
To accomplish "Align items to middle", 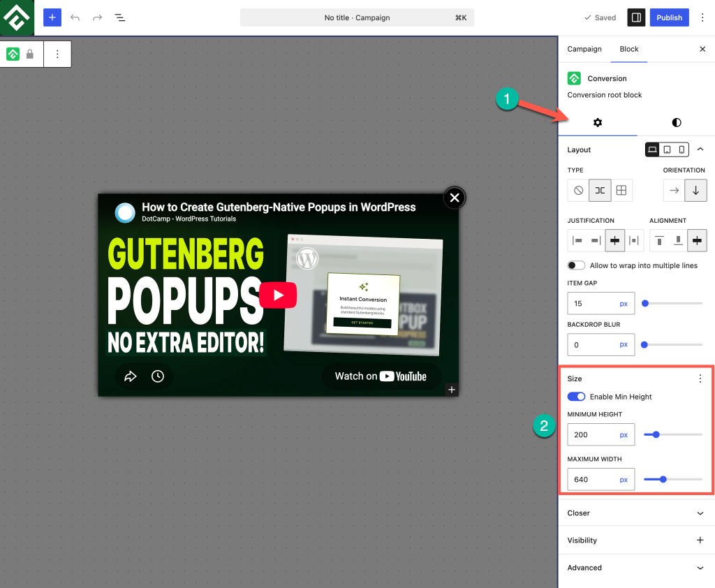I will (697, 240).
